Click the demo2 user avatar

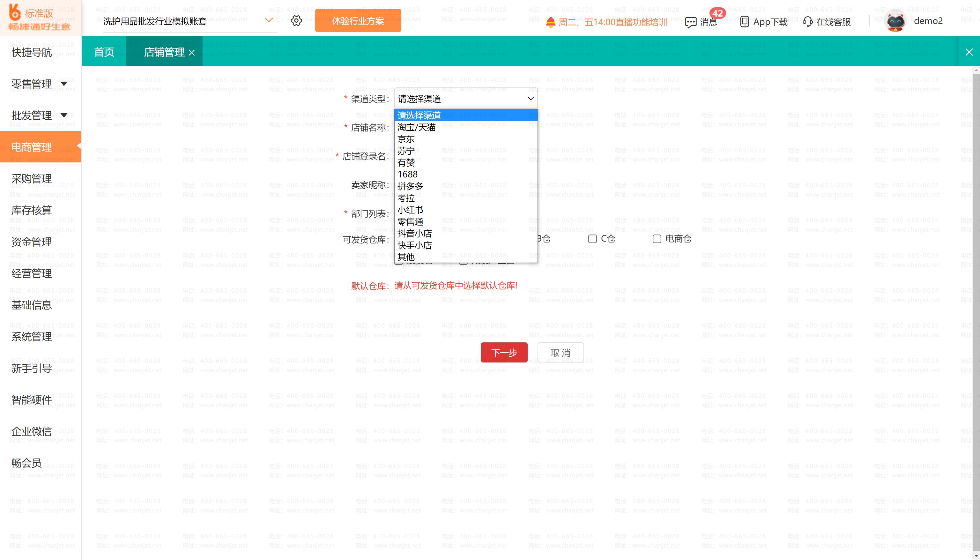(895, 22)
